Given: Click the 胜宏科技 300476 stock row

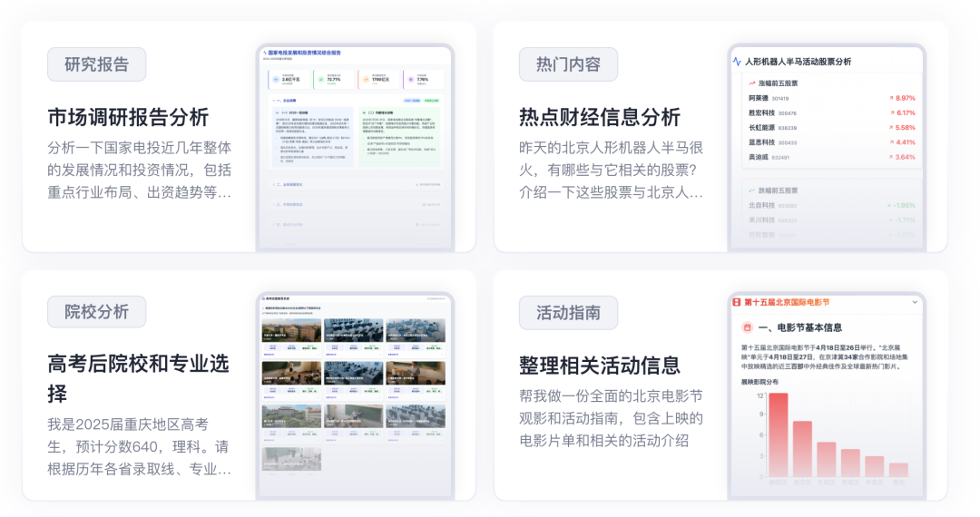Looking at the screenshot, I should click(831, 113).
